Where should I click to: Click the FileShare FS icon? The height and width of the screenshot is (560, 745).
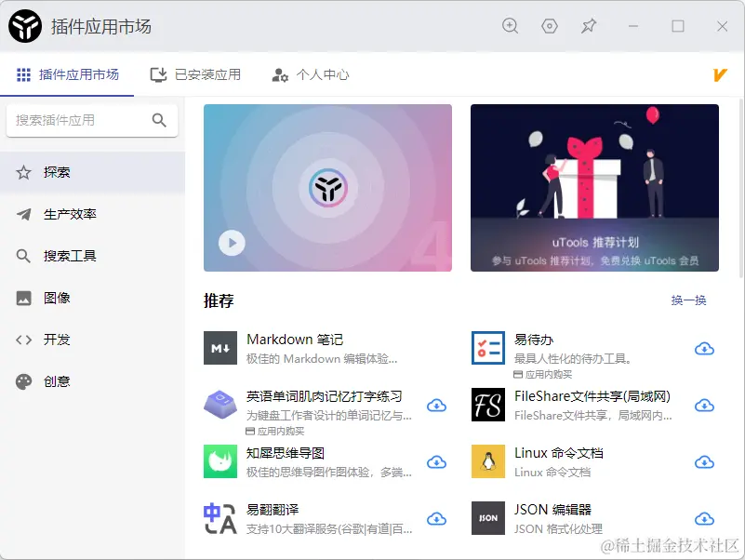coord(488,405)
